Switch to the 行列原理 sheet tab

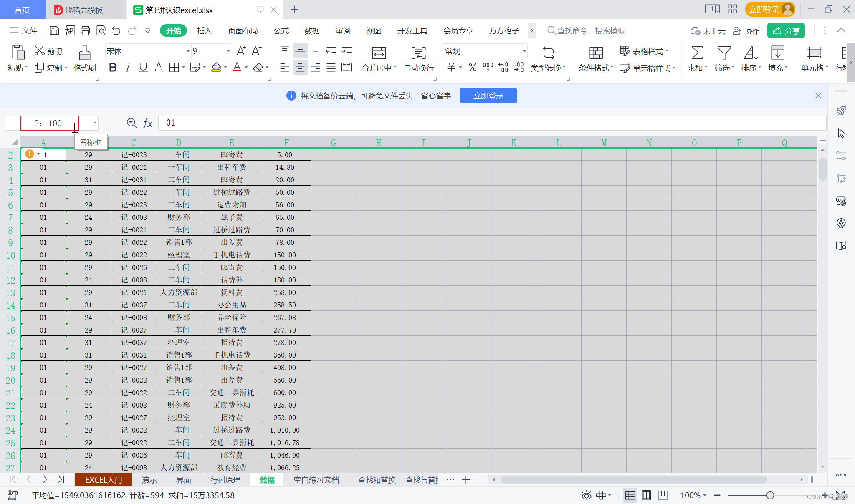[x=225, y=480]
